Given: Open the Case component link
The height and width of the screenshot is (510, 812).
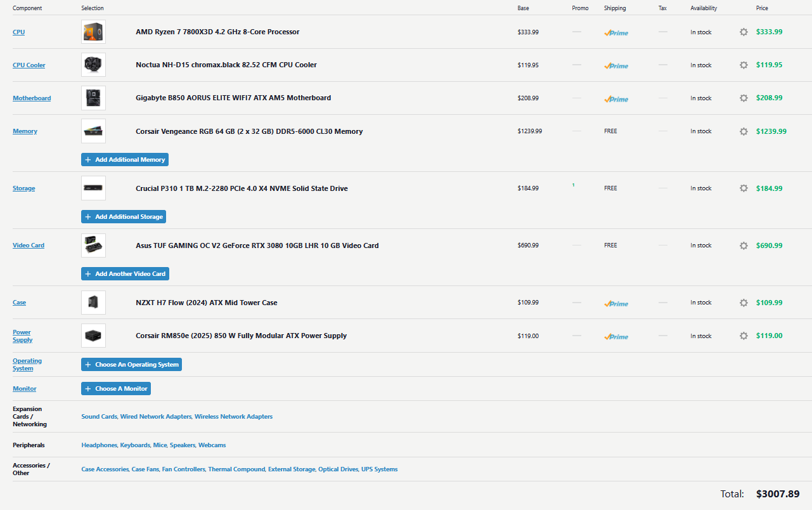Looking at the screenshot, I should point(20,303).
